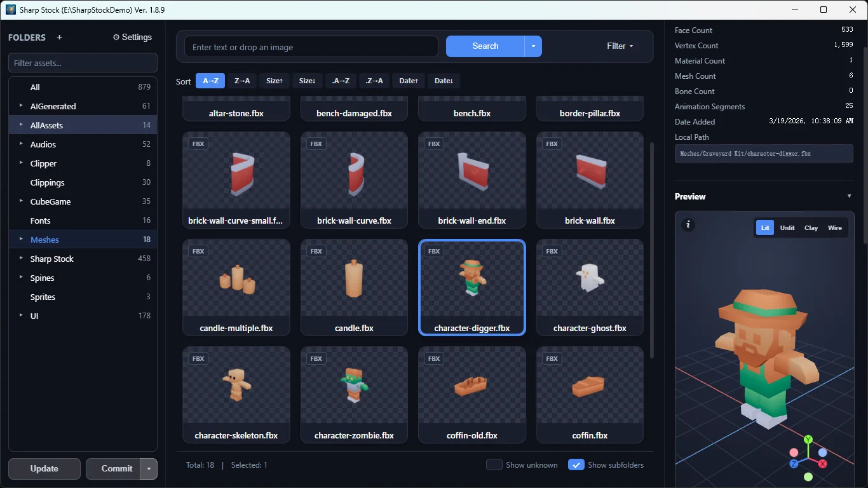
Task: Click the asset grid vertical scrollbar
Action: 652,251
